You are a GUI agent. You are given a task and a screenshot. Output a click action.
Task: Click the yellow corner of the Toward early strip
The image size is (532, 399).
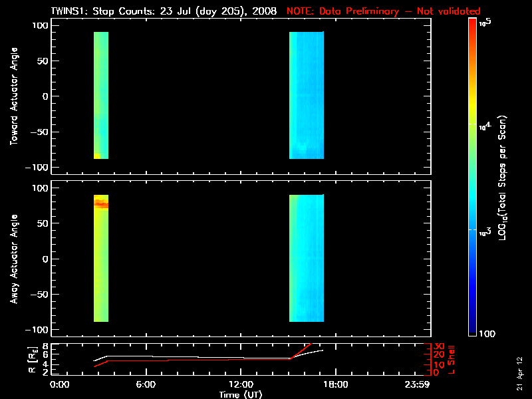tap(97, 156)
